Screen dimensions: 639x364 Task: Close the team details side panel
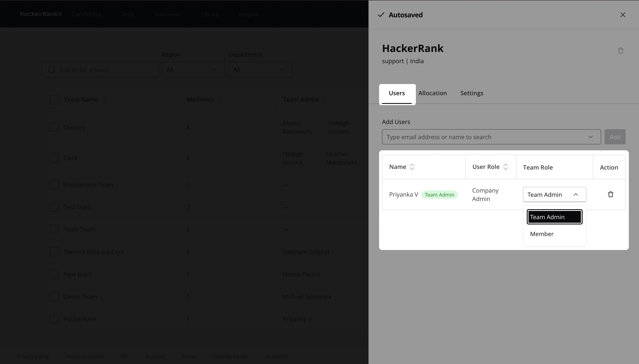[623, 15]
